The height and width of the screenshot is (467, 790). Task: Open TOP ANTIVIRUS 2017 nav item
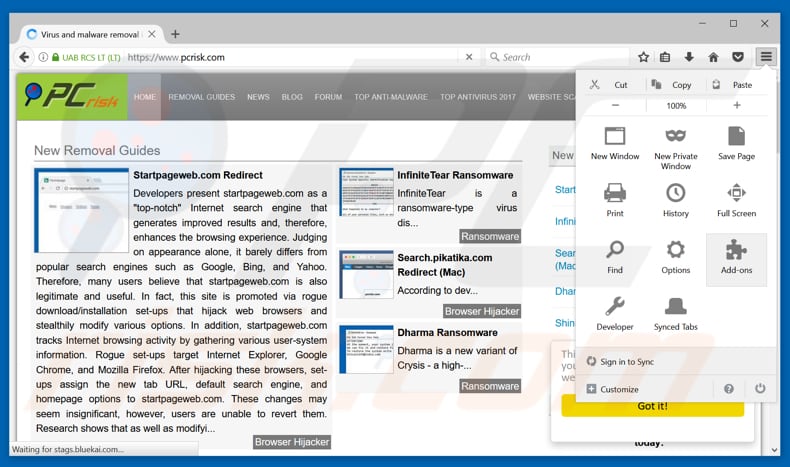pos(478,97)
